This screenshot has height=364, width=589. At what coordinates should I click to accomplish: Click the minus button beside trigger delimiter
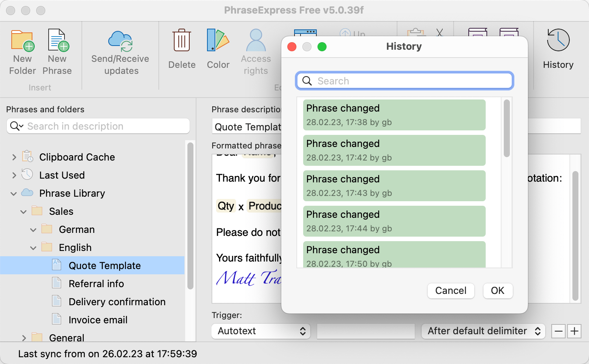tap(558, 331)
